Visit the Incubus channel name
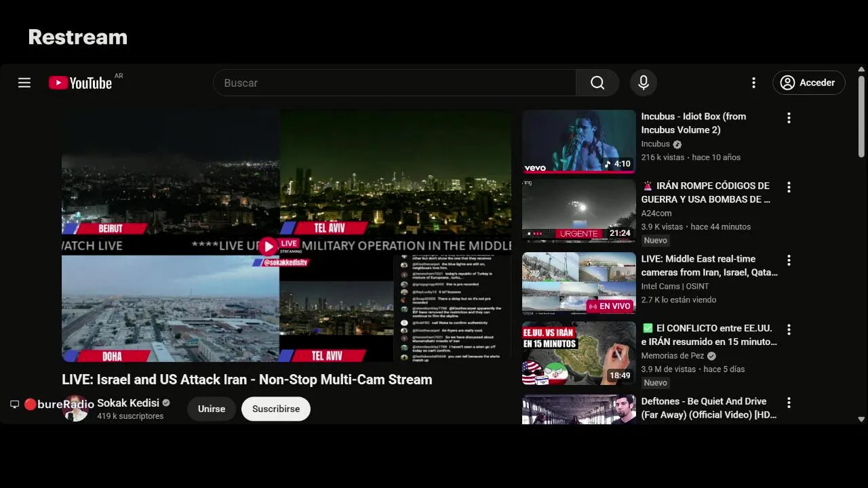This screenshot has width=868, height=488. (655, 144)
